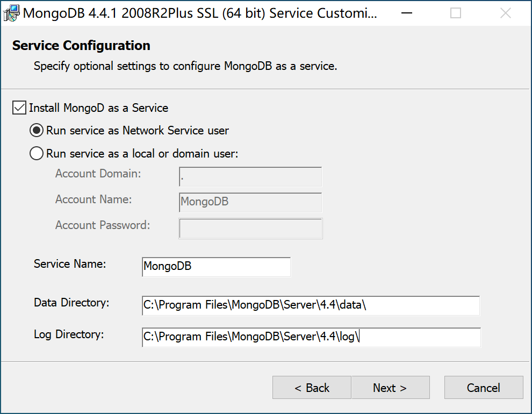Click the 'Account Password:' label

(x=103, y=225)
